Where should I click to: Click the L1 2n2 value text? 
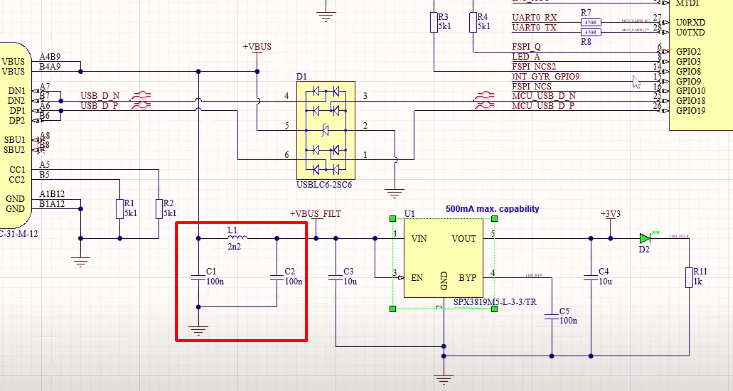[x=234, y=246]
